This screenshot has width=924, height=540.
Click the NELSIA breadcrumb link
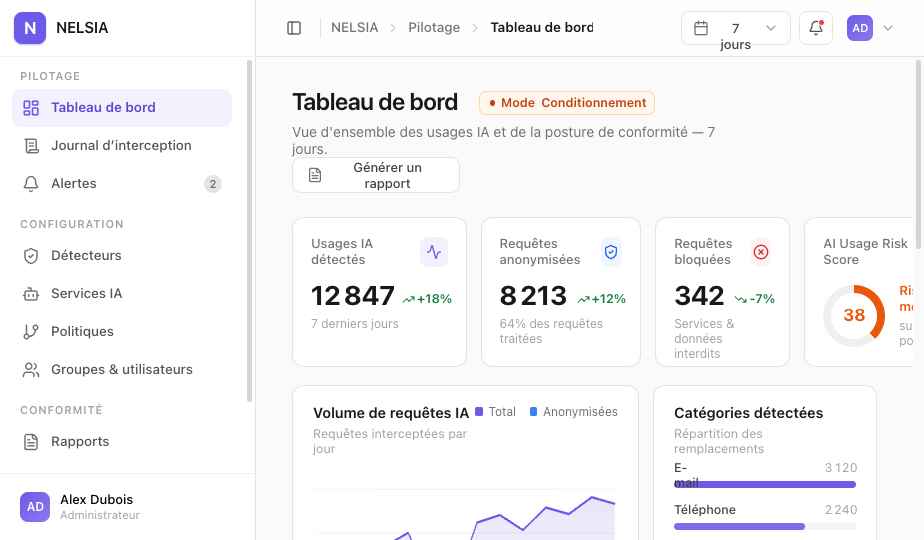click(x=355, y=28)
